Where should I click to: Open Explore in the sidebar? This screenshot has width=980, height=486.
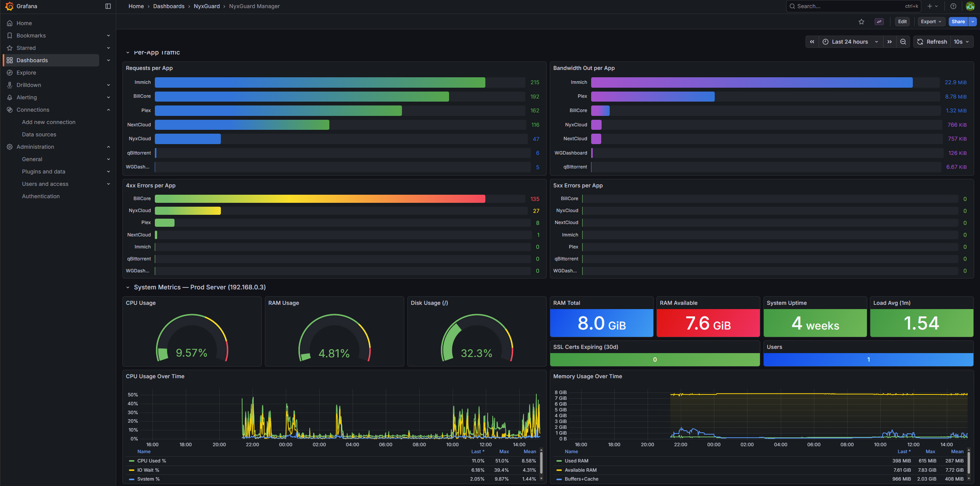click(26, 73)
